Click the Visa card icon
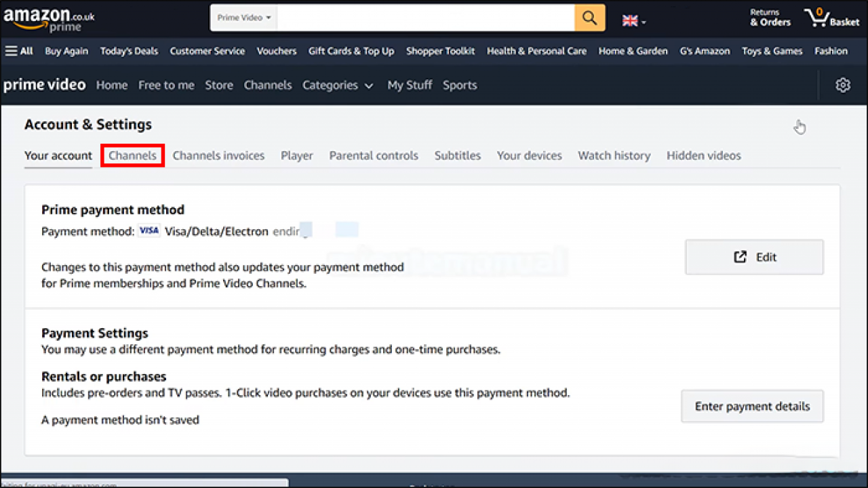 [x=149, y=230]
